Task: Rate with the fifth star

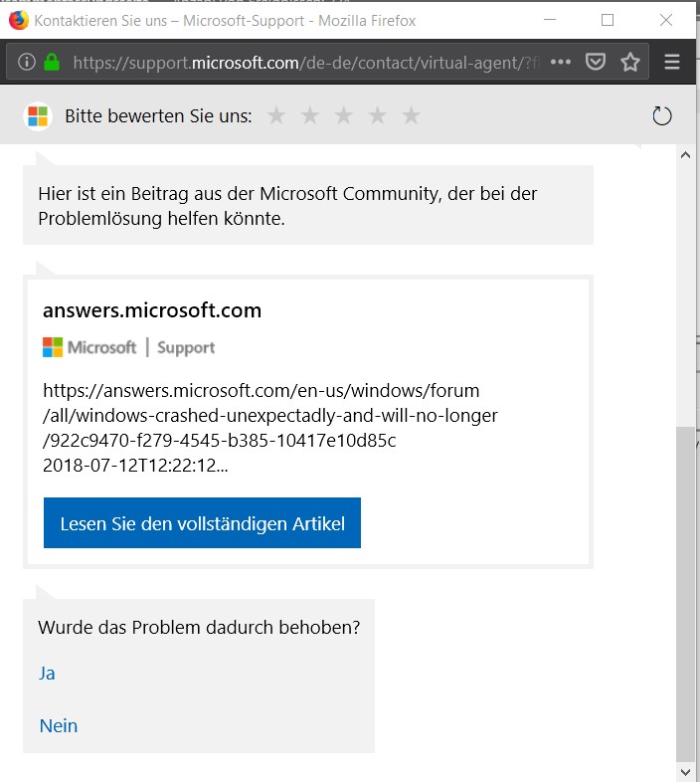Action: tap(412, 115)
